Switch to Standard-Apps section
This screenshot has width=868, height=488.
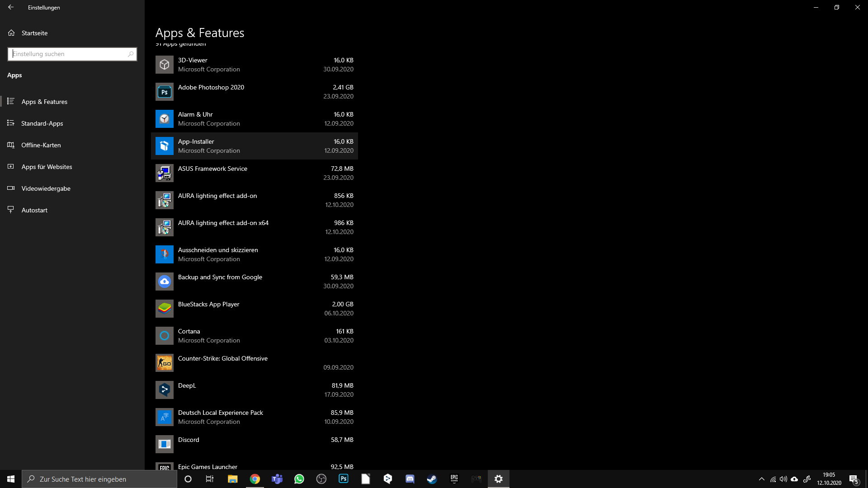[x=42, y=123]
